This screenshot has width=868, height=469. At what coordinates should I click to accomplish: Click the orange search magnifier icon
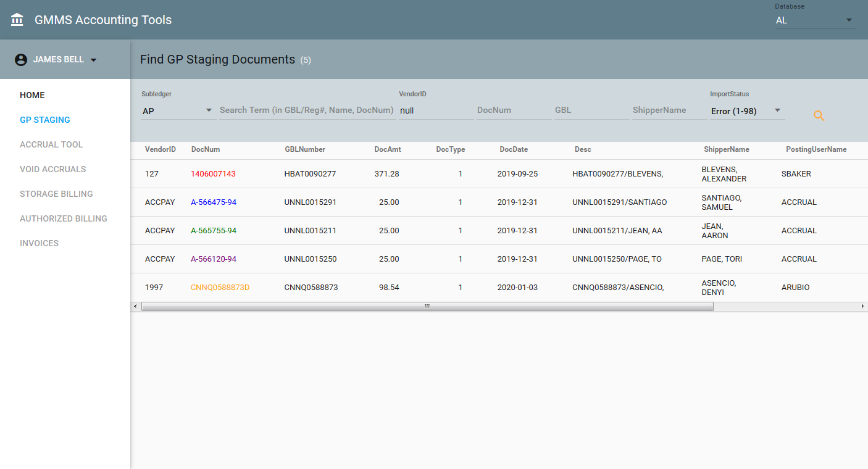point(819,115)
